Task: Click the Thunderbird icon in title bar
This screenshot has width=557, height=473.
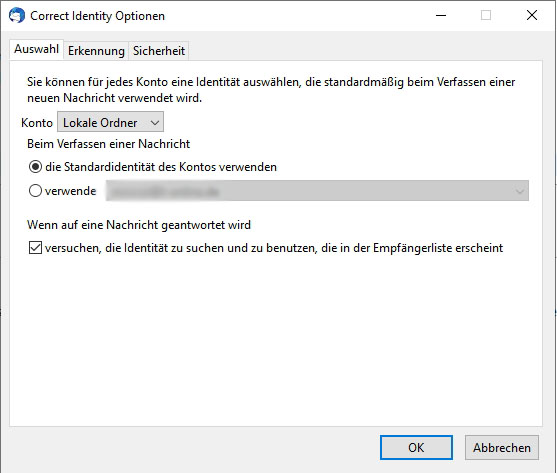Action: (17, 16)
